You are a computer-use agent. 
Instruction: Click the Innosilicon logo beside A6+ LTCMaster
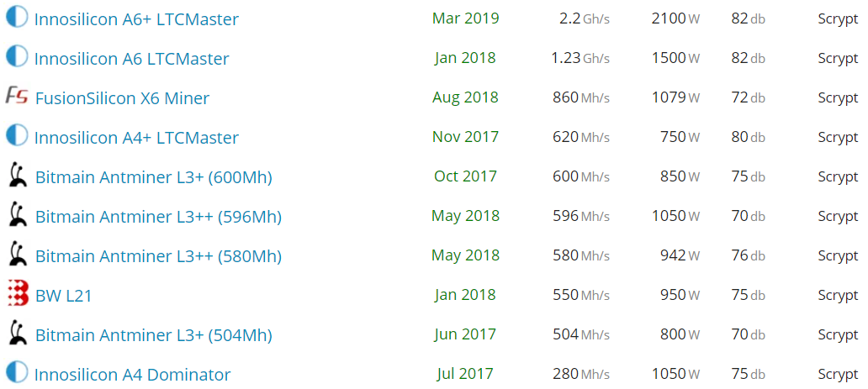17,17
